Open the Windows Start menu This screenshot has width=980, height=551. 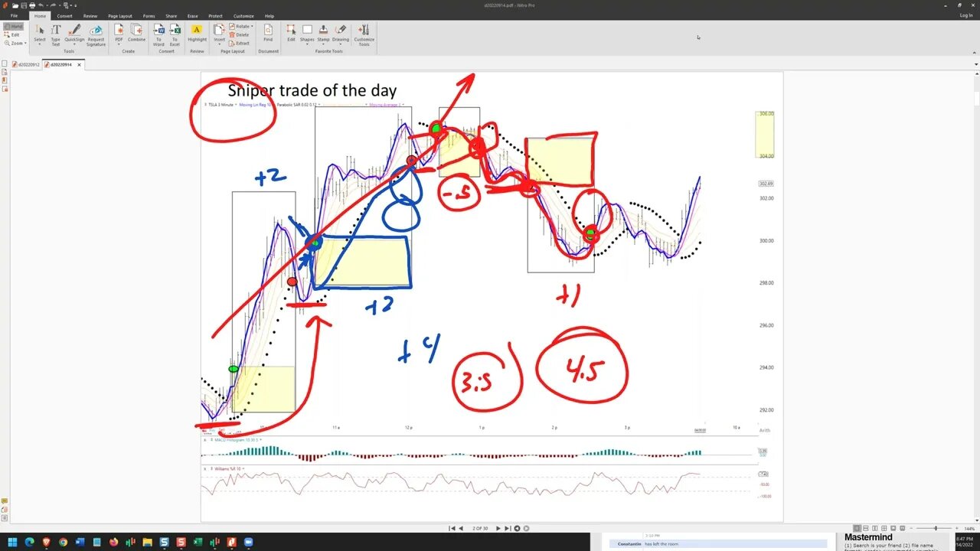[12, 542]
